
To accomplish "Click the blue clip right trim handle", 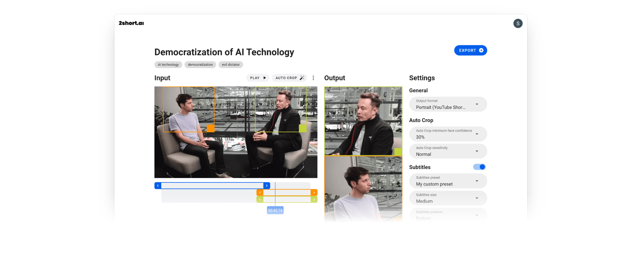I will [x=267, y=185].
